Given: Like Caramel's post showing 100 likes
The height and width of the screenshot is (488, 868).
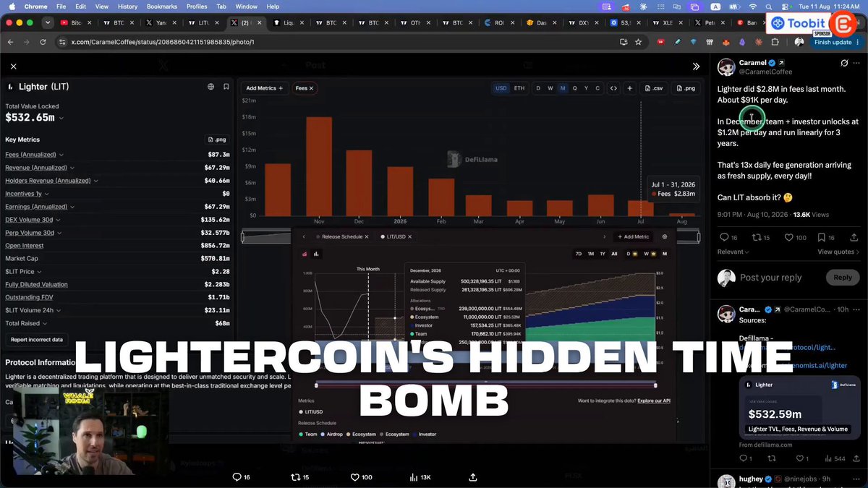Looking at the screenshot, I should click(789, 237).
